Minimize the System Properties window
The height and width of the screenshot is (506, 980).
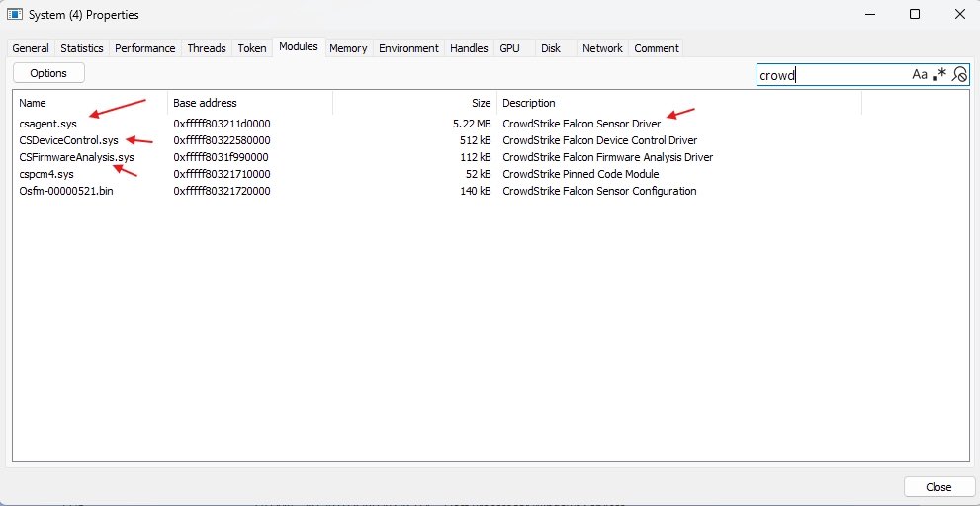pos(868,15)
